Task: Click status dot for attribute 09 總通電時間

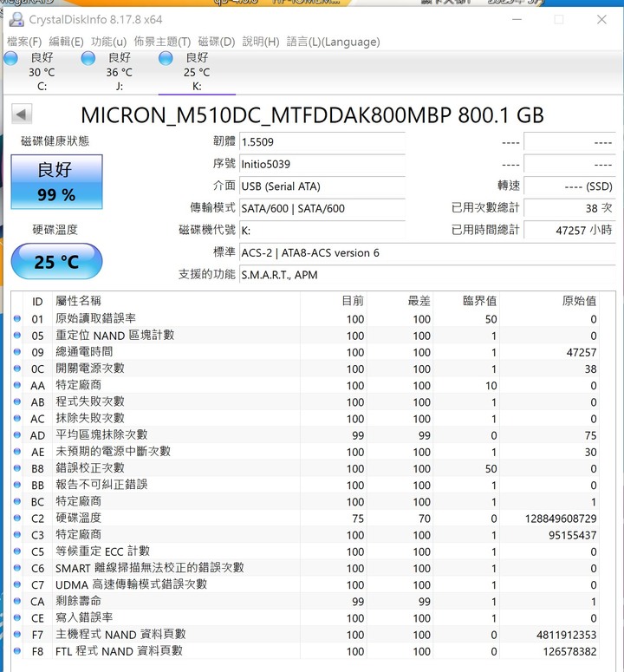Action: coord(17,352)
